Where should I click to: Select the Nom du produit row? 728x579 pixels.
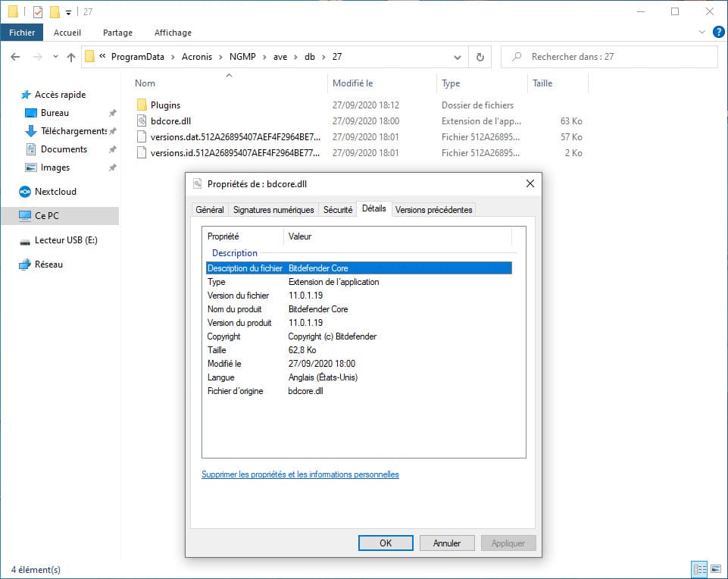(x=359, y=309)
